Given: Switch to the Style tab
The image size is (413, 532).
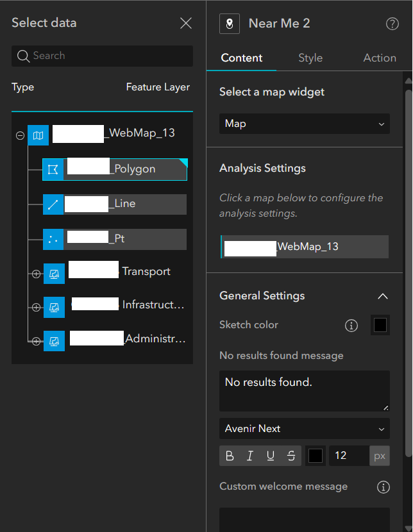Looking at the screenshot, I should [310, 58].
